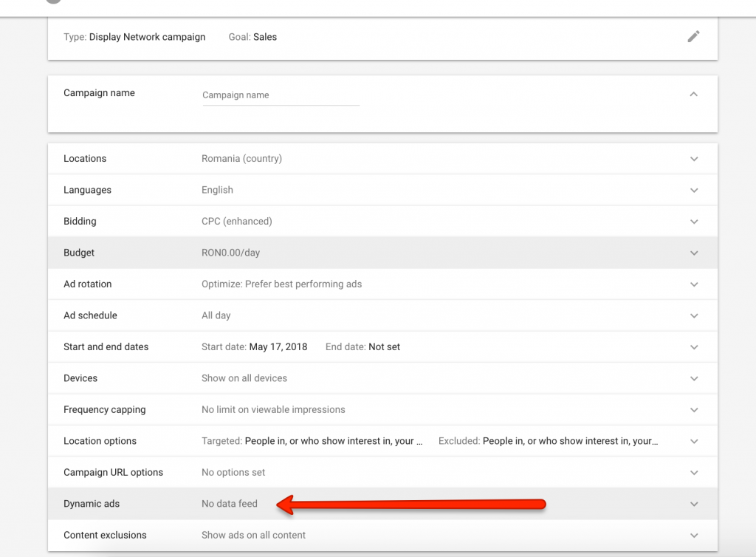This screenshot has width=756, height=557.
Task: Open Ad schedule settings chevron
Action: click(694, 315)
